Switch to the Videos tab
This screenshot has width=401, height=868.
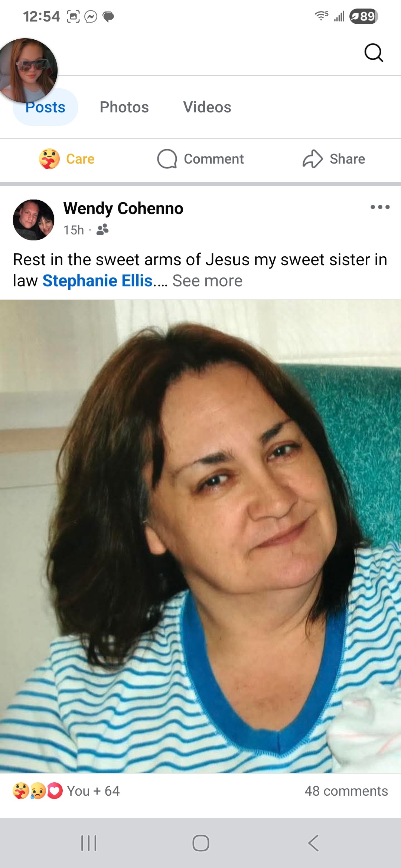(207, 107)
